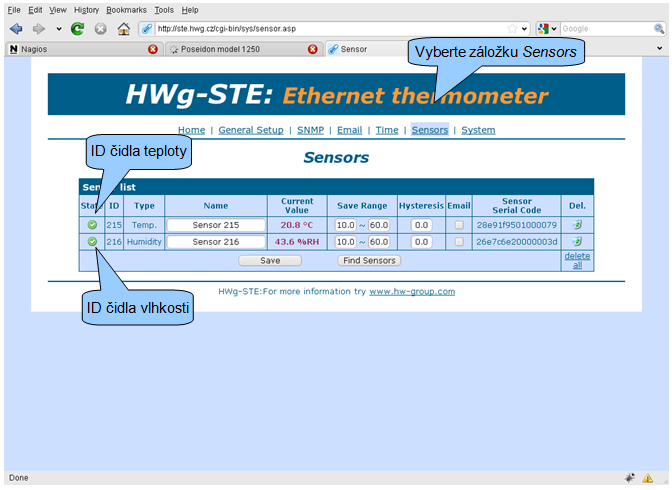Viewport: 672px width, 490px height.
Task: Go to the Home link in navigation
Action: (192, 130)
